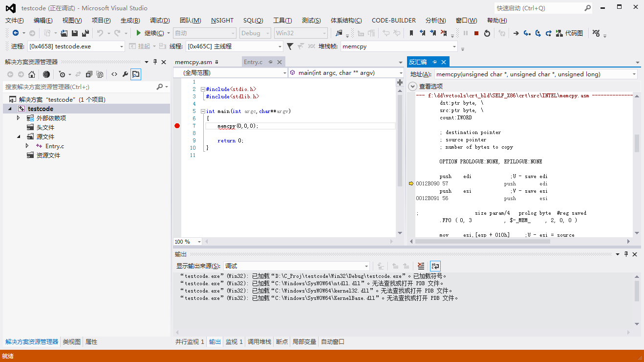The width and height of the screenshot is (644, 362).
Task: Expand the Viewing Options chevron
Action: click(412, 86)
